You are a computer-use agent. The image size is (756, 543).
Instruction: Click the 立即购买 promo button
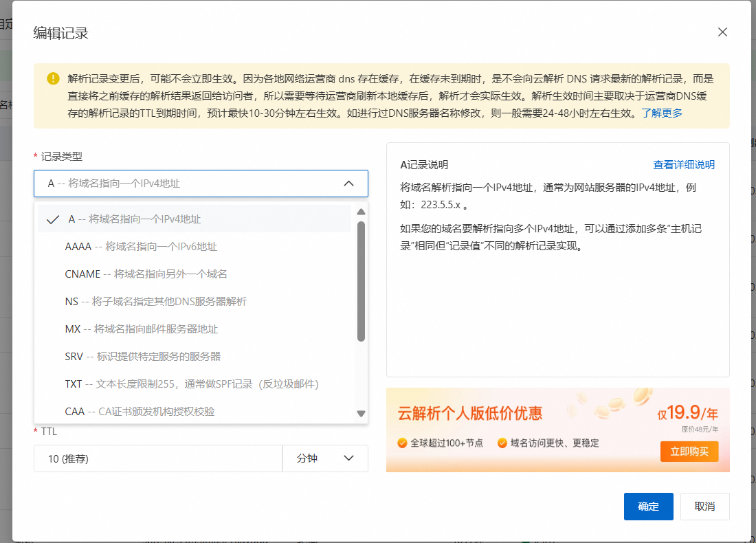click(689, 452)
